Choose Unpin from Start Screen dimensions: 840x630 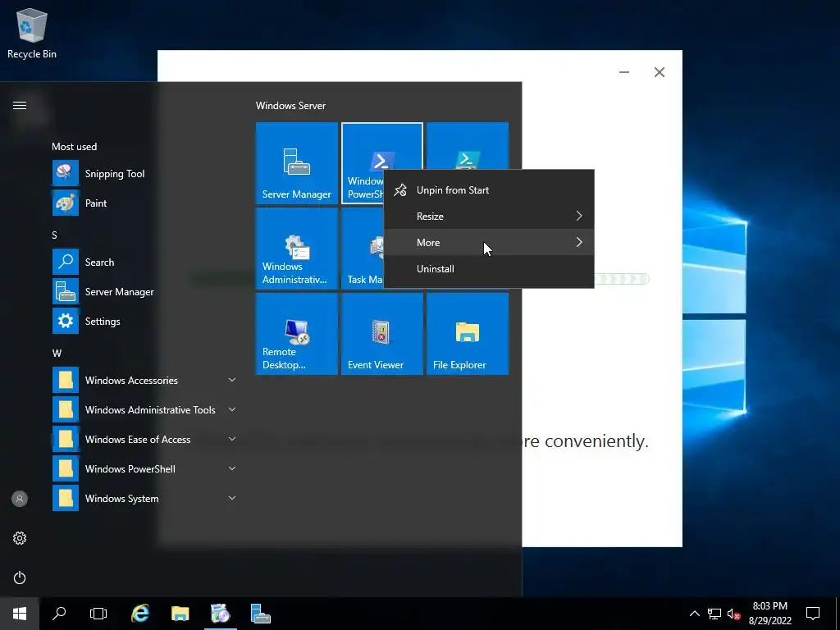(489, 189)
